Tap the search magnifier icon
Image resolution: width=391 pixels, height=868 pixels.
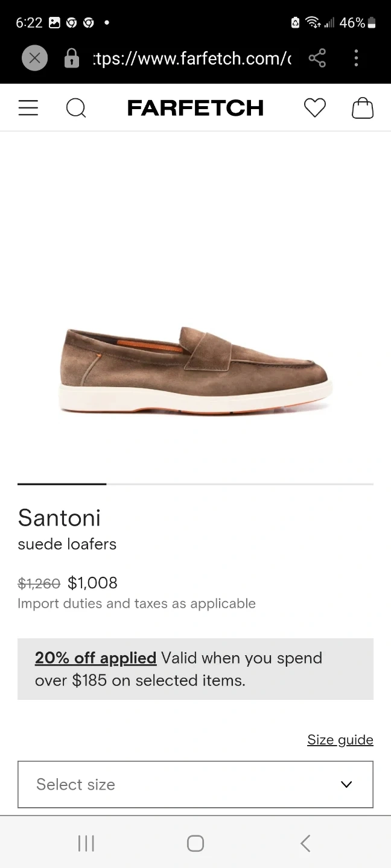[76, 108]
